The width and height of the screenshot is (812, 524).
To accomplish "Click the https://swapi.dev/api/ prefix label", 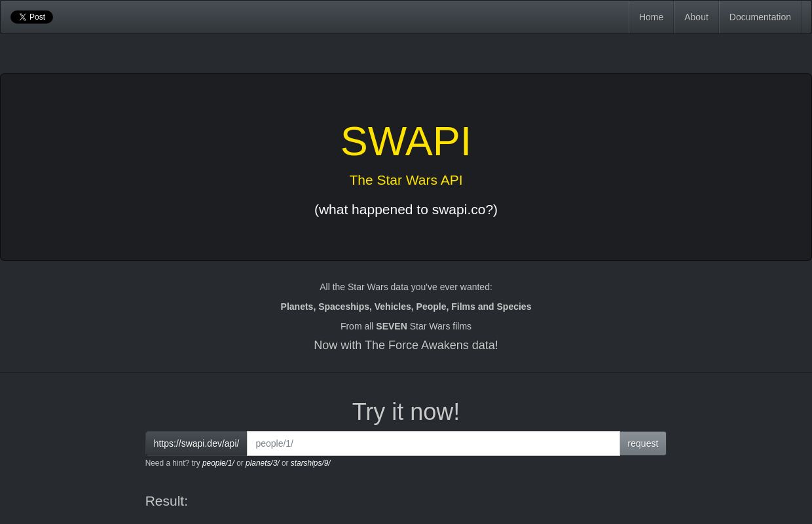I will pyautogui.click(x=196, y=443).
